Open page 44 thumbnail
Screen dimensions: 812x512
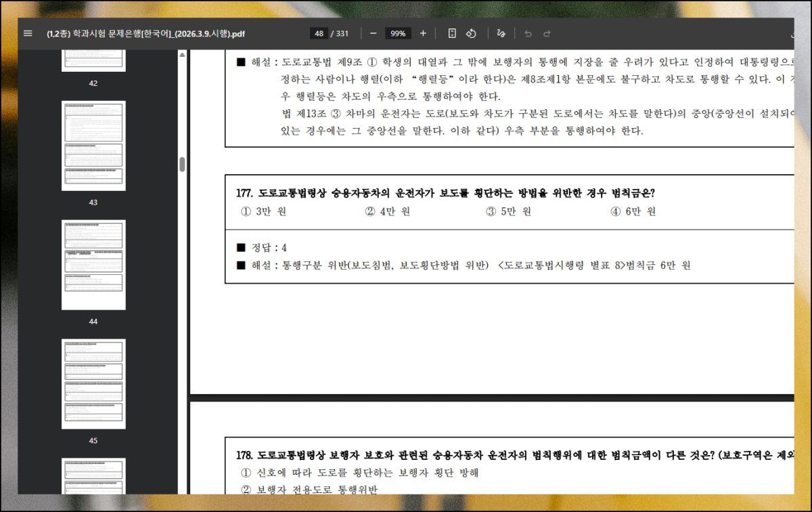pos(93,265)
